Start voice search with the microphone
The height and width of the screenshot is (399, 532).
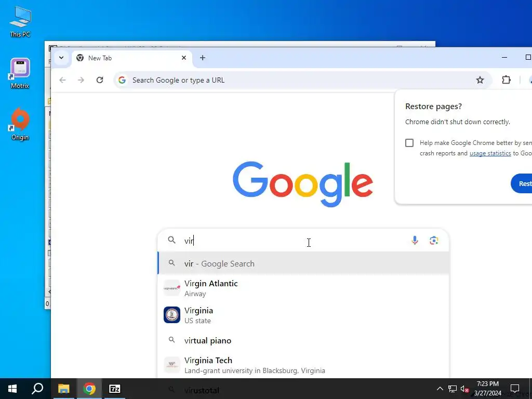coord(415,241)
